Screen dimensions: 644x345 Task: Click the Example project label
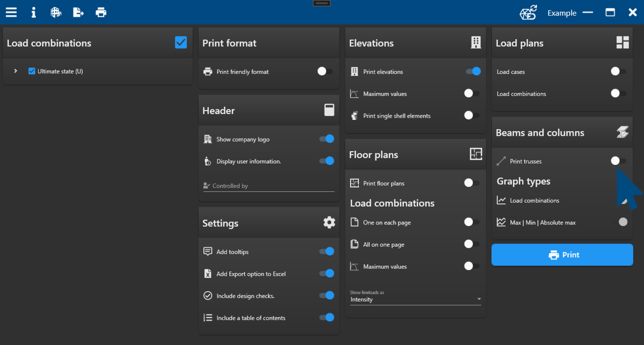tap(562, 13)
